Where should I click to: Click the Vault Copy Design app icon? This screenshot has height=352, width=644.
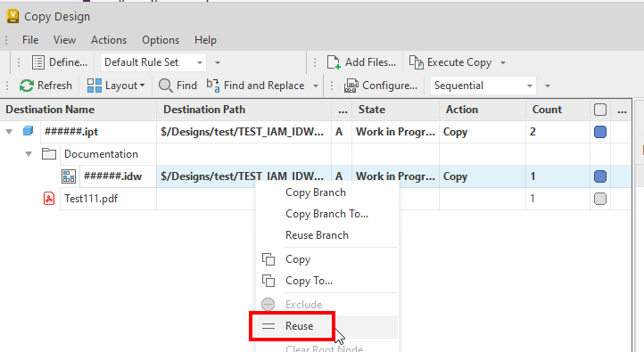point(12,16)
